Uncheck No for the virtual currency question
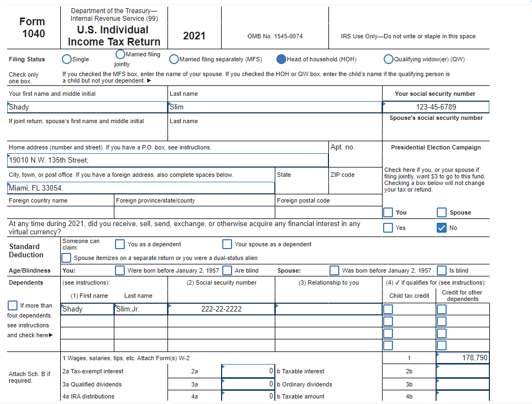This screenshot has width=532, height=404. tap(441, 228)
